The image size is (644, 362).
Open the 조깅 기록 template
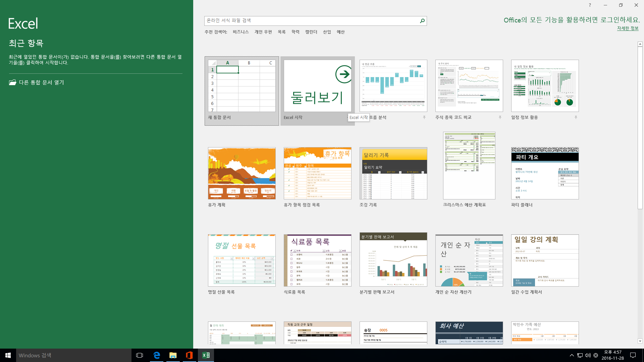pos(393,173)
